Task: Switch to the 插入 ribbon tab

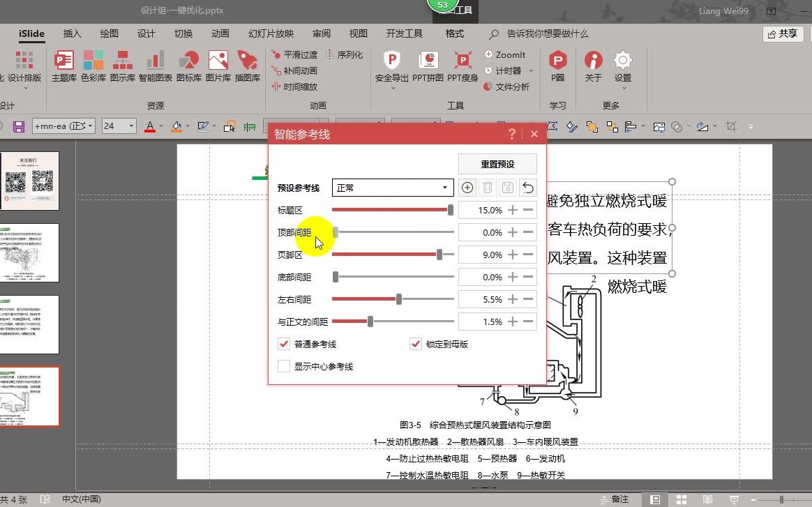Action: [72, 33]
